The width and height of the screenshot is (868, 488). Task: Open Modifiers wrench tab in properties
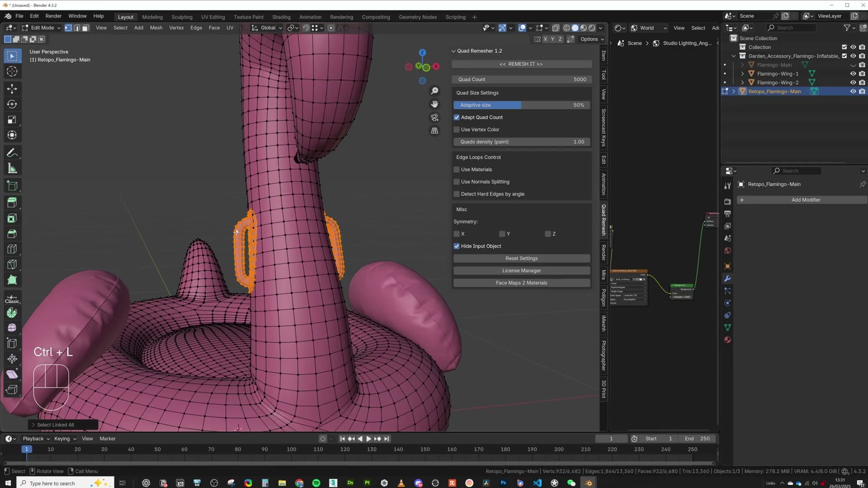click(x=727, y=278)
